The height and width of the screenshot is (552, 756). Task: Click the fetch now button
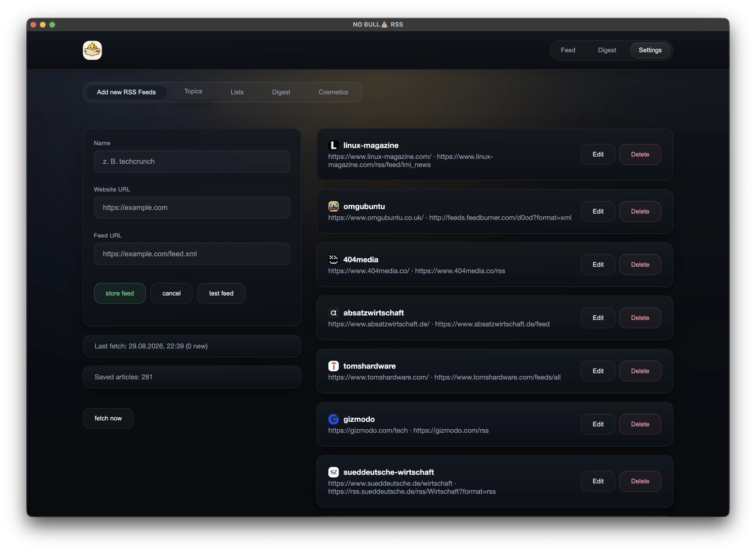coord(108,418)
